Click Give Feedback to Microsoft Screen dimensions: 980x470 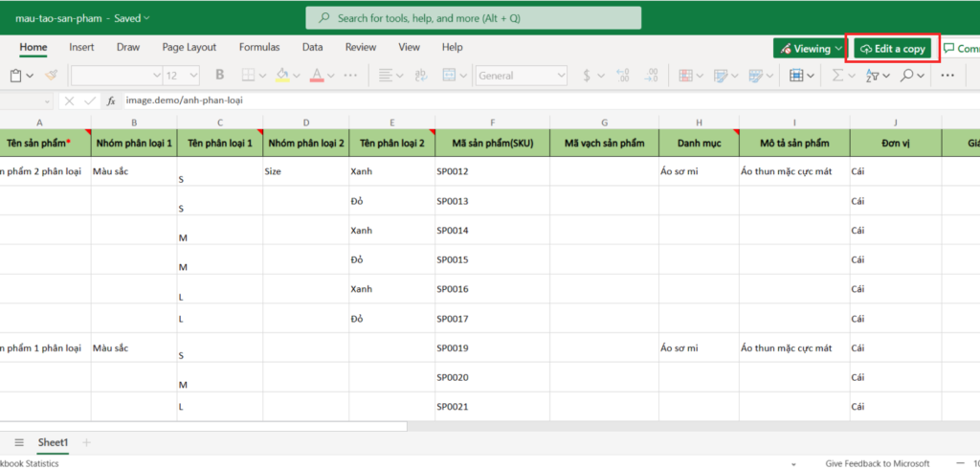tap(879, 463)
